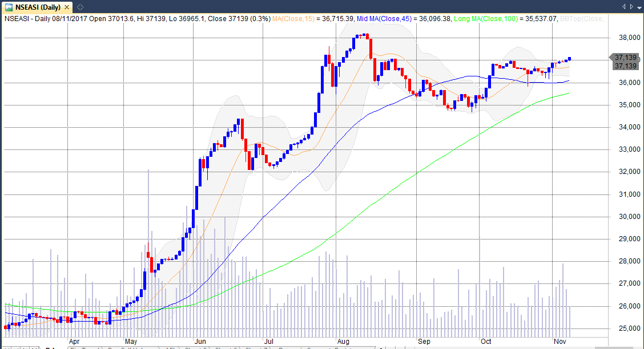Click the chart icon on the NSEASI tab
644x349 pixels.
click(9, 7)
